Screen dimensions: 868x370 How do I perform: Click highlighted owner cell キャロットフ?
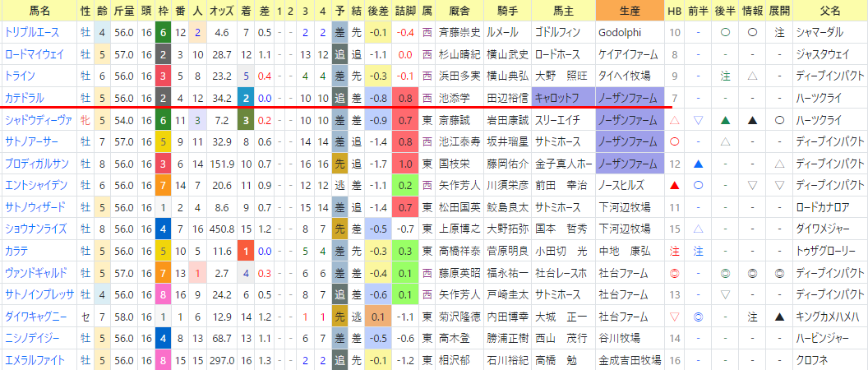pyautogui.click(x=564, y=98)
